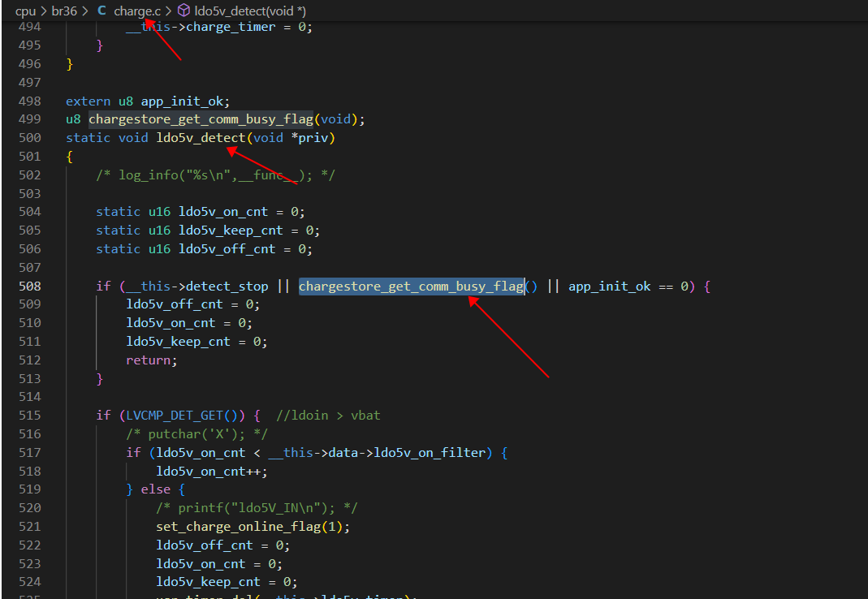The height and width of the screenshot is (599, 868).
Task: Click the ldo5v_detect function name on line 500
Action: pyautogui.click(x=201, y=138)
